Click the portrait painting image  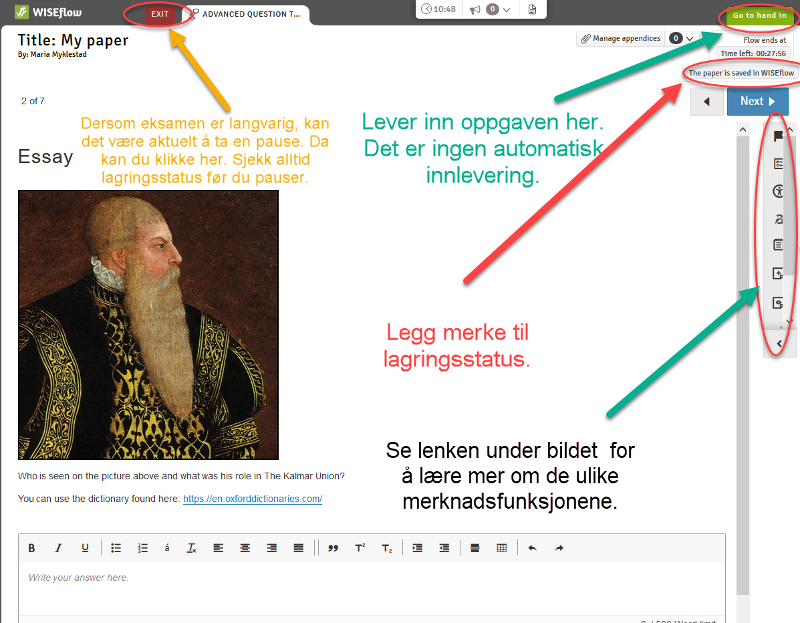[148, 325]
